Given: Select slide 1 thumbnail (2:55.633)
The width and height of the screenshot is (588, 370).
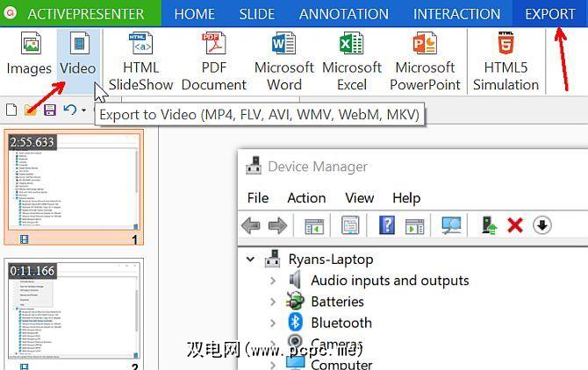Looking at the screenshot, I should point(74,187).
